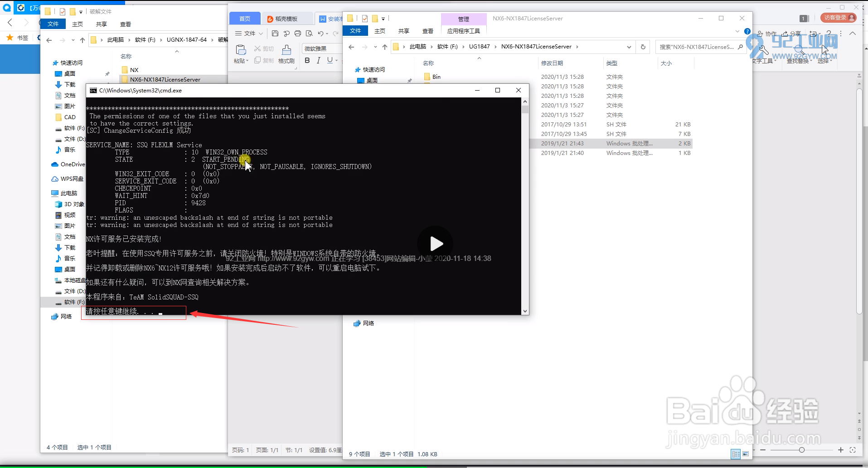Switch to the 稻壳模板 tab
Image resolution: width=868 pixels, height=468 pixels.
tap(287, 19)
